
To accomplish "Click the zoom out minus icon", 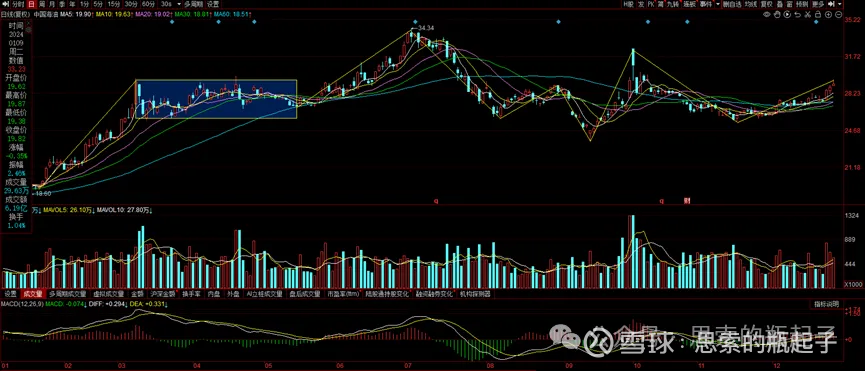I will click(x=839, y=14).
